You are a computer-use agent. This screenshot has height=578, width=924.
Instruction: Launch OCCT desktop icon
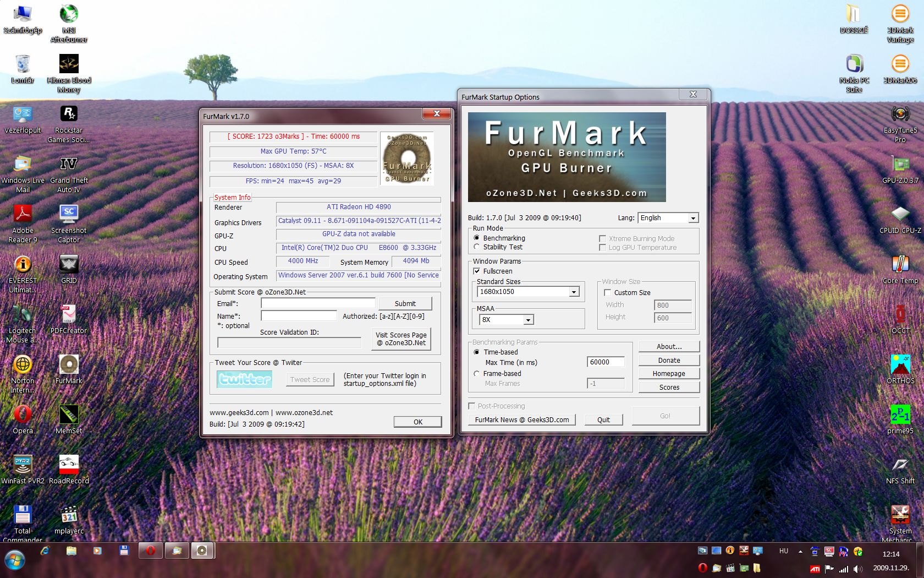900,319
